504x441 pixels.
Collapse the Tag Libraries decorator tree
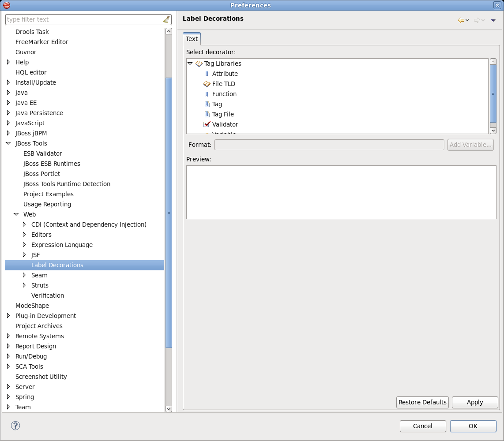point(190,64)
